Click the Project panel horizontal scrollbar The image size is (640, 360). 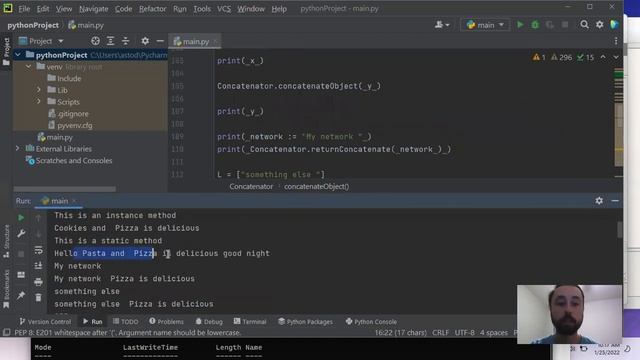[x=64, y=189]
